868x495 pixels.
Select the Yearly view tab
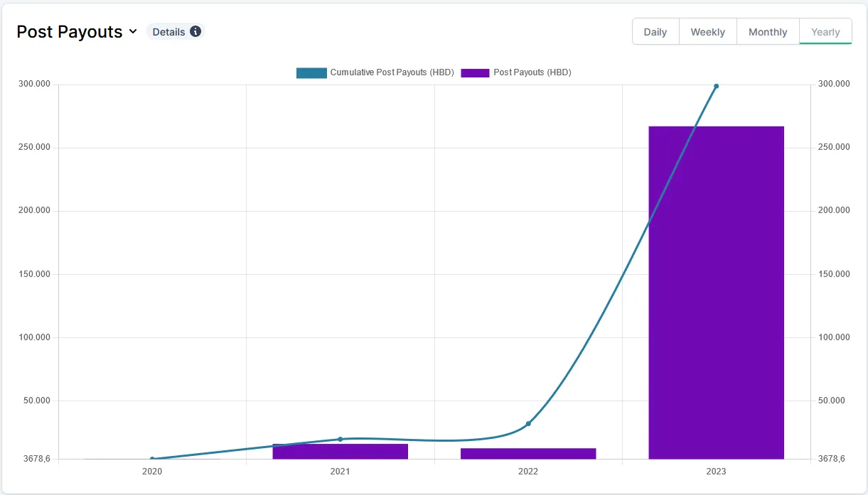tap(825, 32)
